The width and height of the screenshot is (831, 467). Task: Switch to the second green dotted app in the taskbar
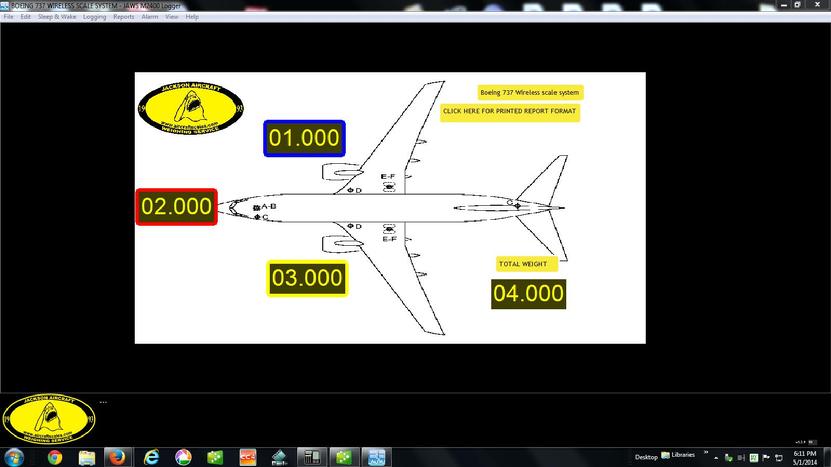[344, 457]
